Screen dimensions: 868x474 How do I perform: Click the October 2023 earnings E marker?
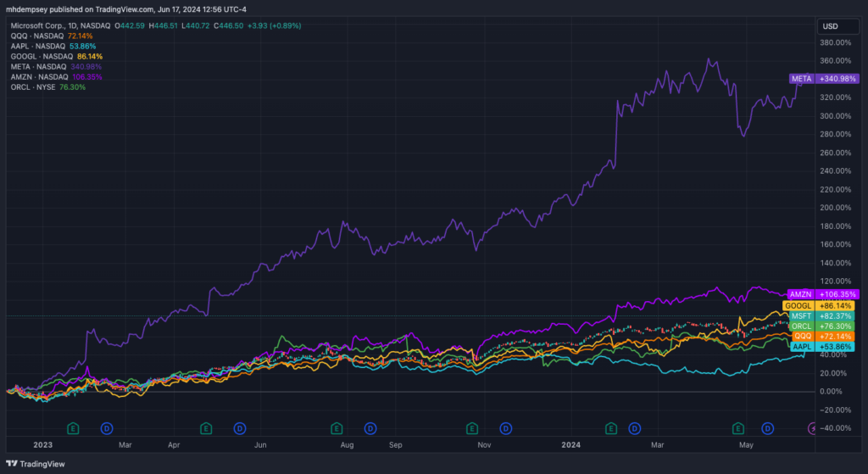471,428
